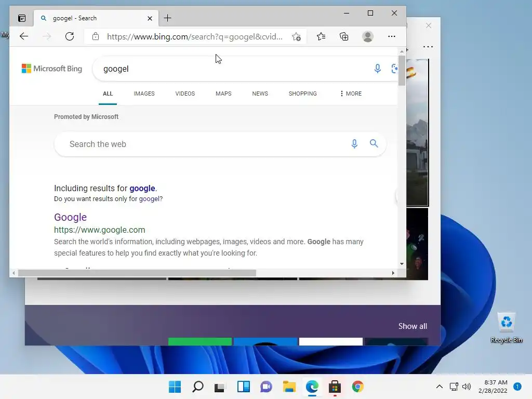The width and height of the screenshot is (532, 399).
Task: Switch to the IMAGES tab
Action: pos(144,94)
